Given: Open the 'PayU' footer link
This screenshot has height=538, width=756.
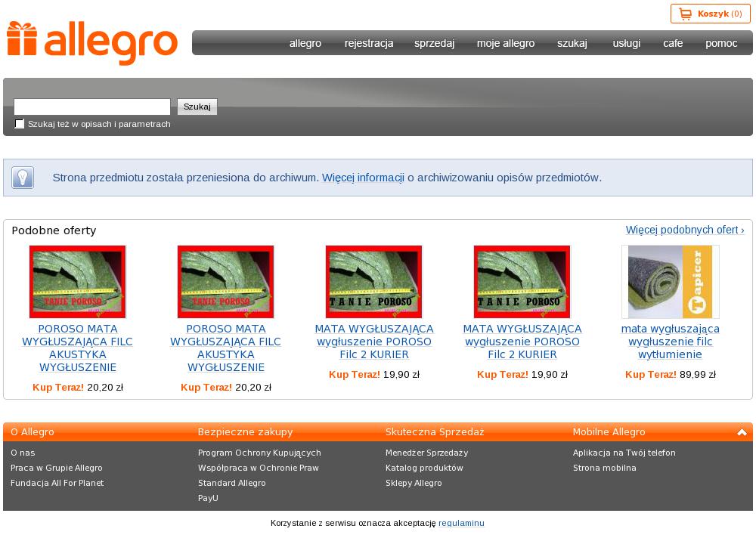Looking at the screenshot, I should click(208, 498).
